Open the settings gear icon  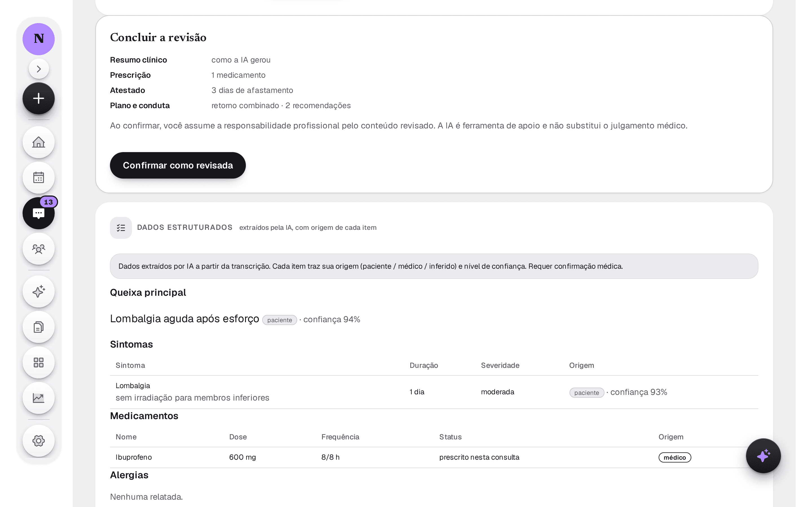click(x=39, y=441)
